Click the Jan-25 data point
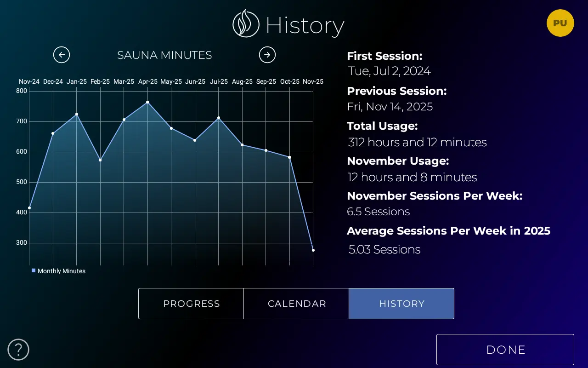 click(77, 114)
